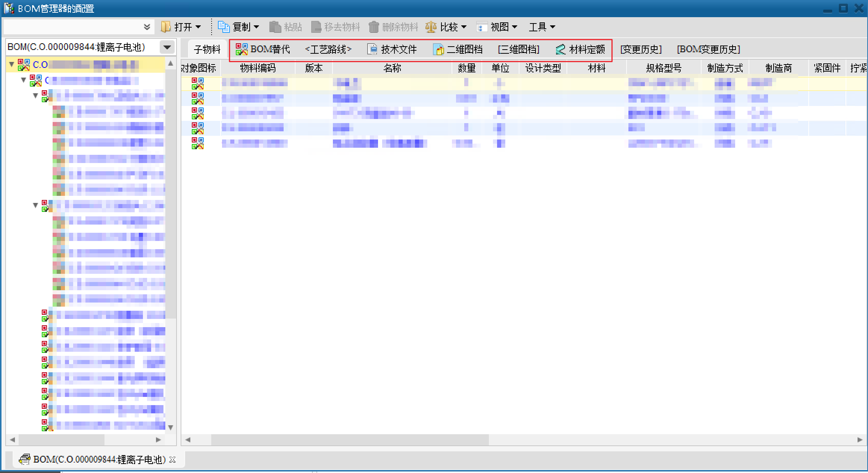Viewport: 868px width, 473px height.
Task: Expand the toolbar search box chevron
Action: coord(147,27)
